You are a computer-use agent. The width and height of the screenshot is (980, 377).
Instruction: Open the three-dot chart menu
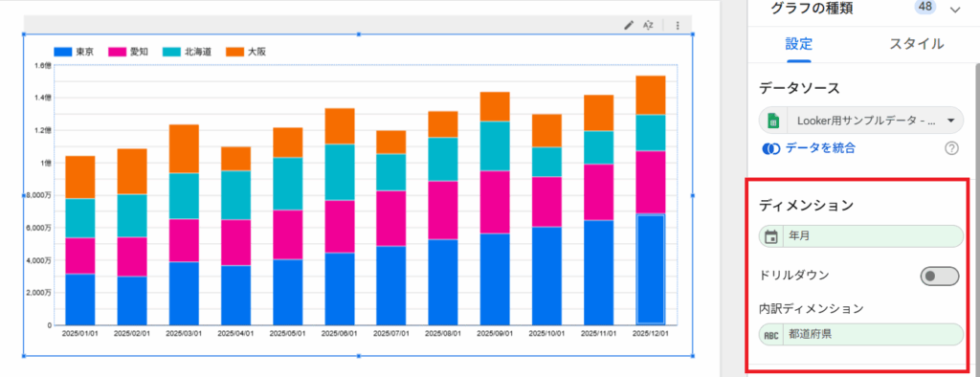click(x=678, y=25)
